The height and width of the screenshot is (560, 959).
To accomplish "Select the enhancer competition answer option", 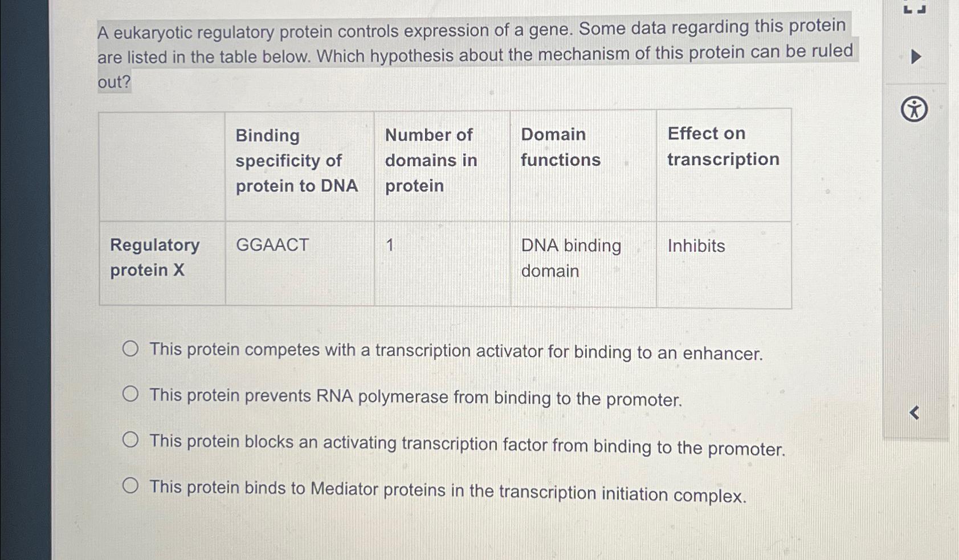I will (131, 348).
